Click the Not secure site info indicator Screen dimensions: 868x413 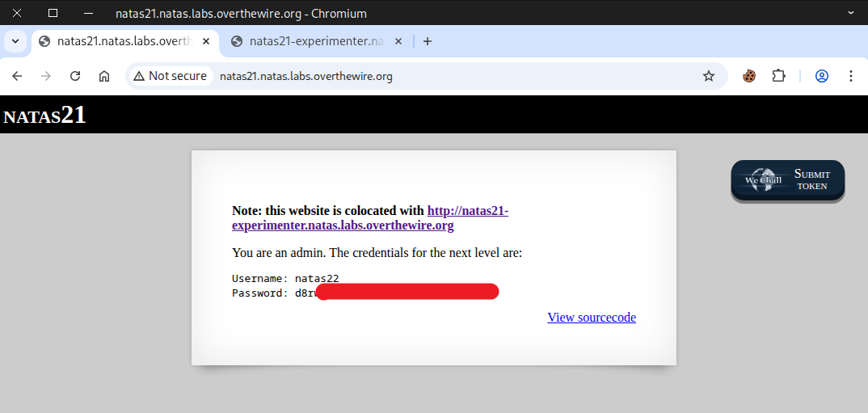pos(170,76)
